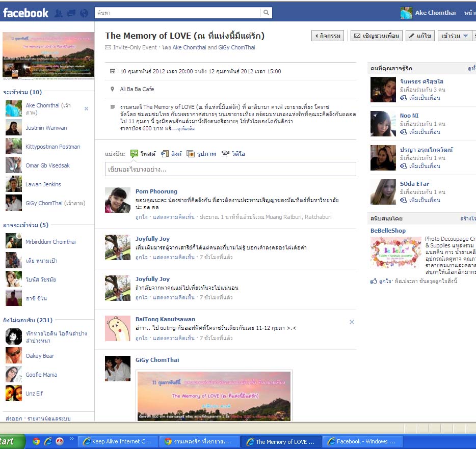Image resolution: width=476 pixels, height=449 pixels.
Task: Expand the event description with ดูเพิ่มเติม
Action: (186, 129)
